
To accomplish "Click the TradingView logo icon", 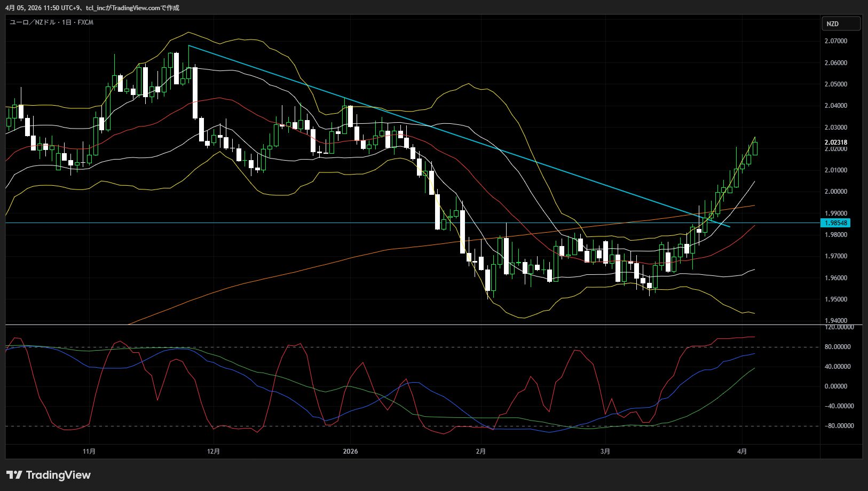I will tap(14, 475).
